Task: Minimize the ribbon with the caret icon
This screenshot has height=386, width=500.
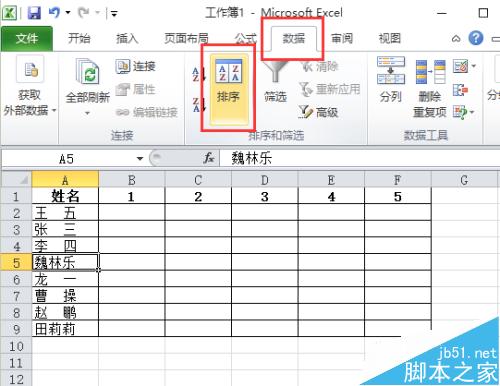Action: click(456, 39)
